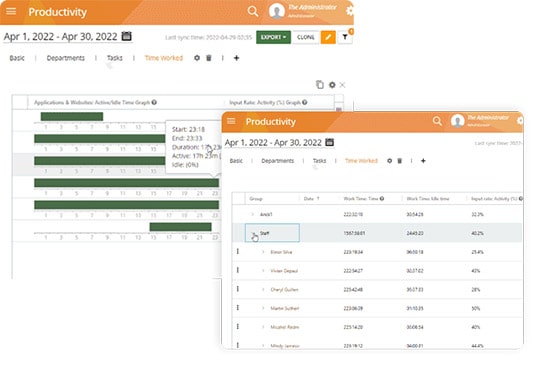Click search magnifier in front Productivity window
Image resolution: width=536 pixels, height=367 pixels.
click(437, 121)
